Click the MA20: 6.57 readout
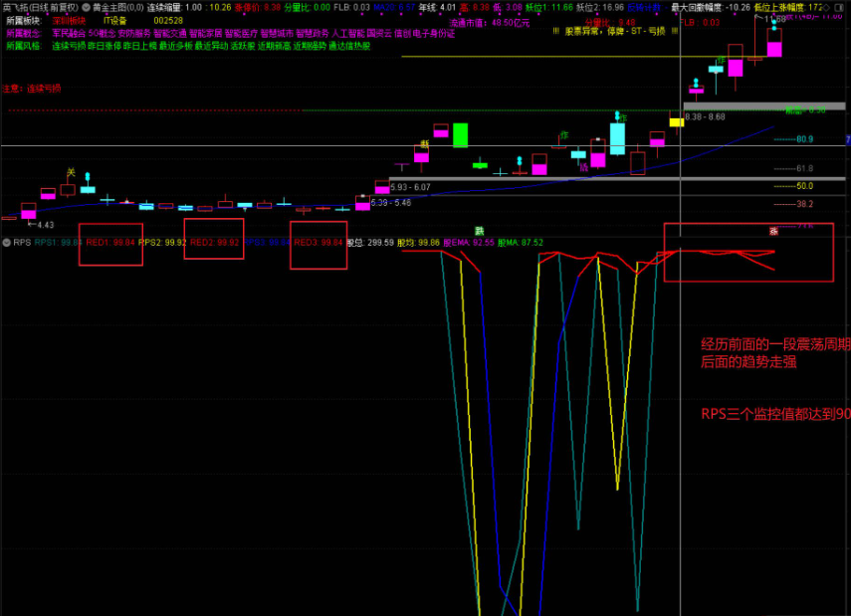 (x=394, y=8)
